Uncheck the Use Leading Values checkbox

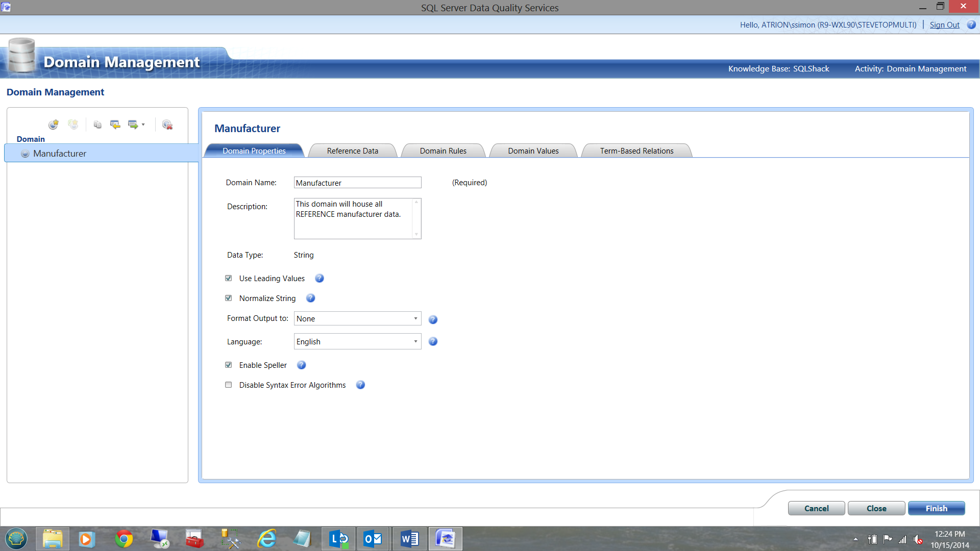click(229, 279)
